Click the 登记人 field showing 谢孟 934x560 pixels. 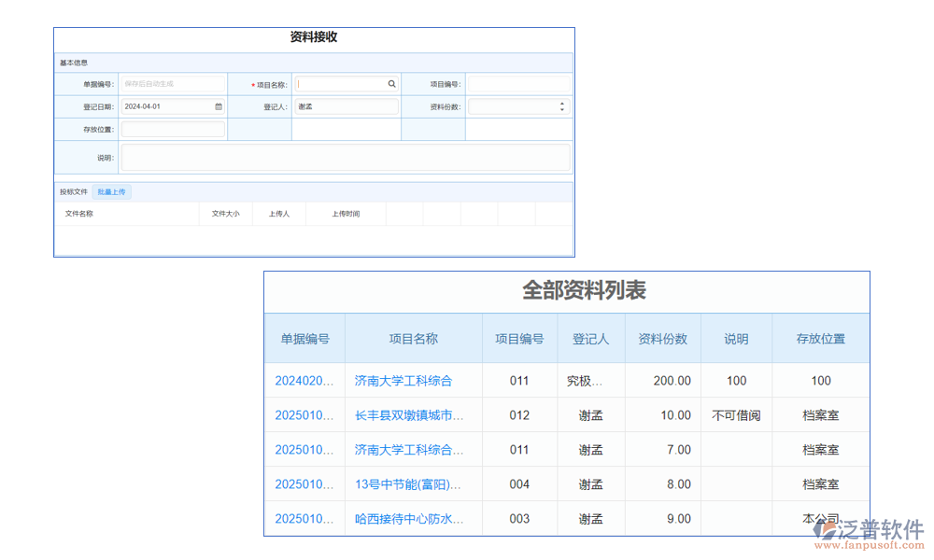coord(346,105)
